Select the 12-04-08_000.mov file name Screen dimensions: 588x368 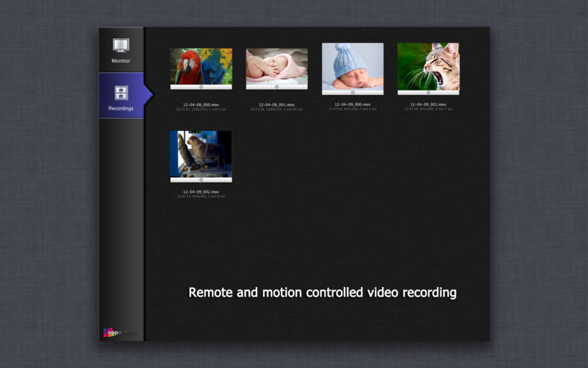point(201,105)
